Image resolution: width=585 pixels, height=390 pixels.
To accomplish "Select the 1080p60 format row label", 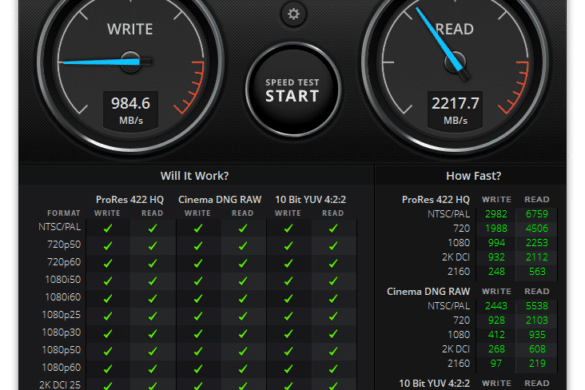I will point(61,367).
